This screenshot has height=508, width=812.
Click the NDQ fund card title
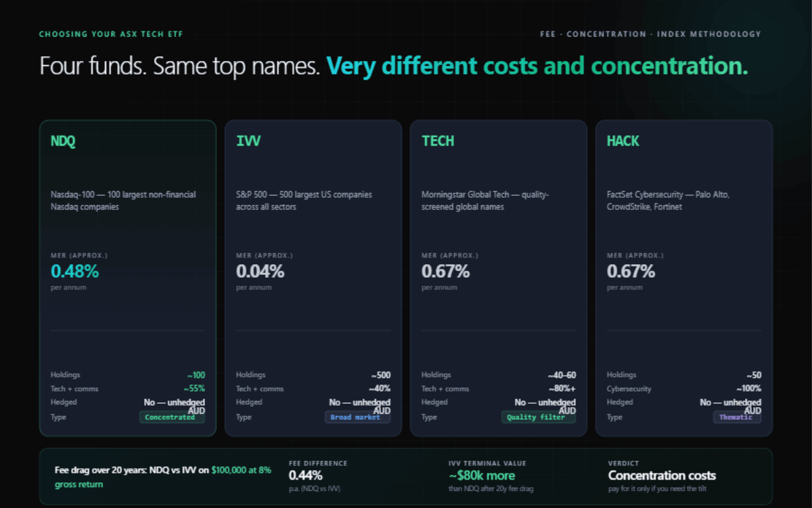[x=63, y=141]
